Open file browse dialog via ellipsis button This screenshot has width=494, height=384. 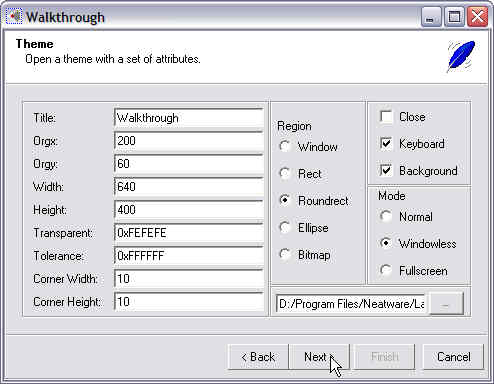pos(446,304)
